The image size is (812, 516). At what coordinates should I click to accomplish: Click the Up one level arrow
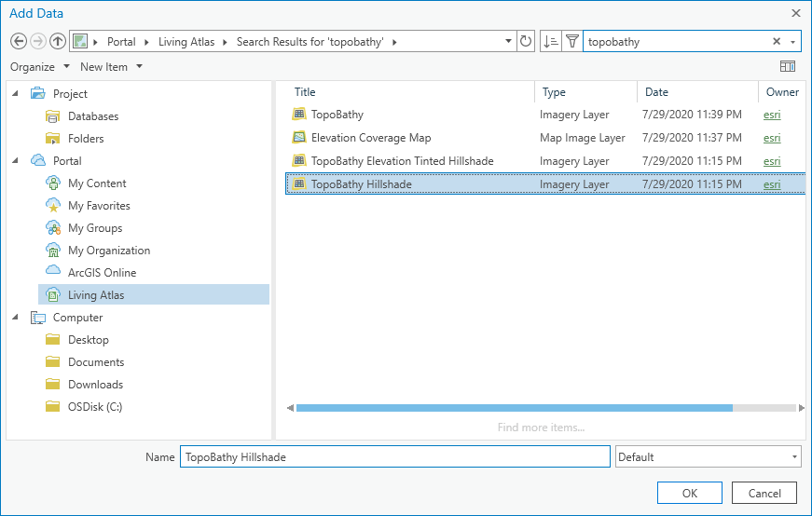pos(58,41)
